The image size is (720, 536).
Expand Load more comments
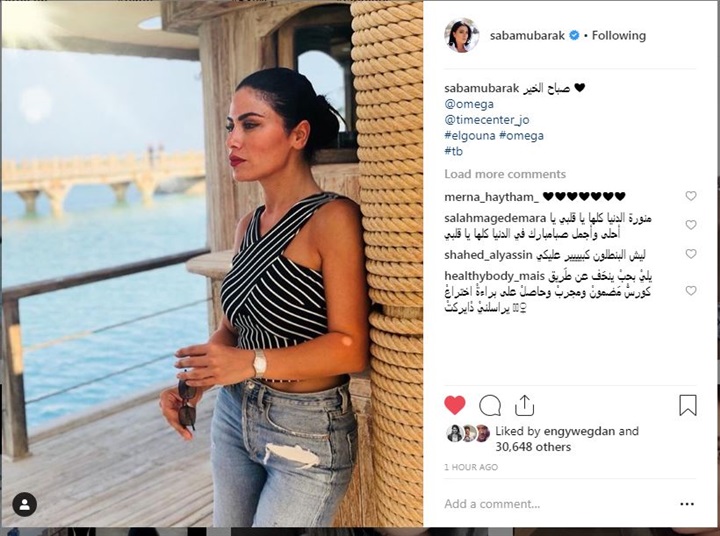pos(505,174)
